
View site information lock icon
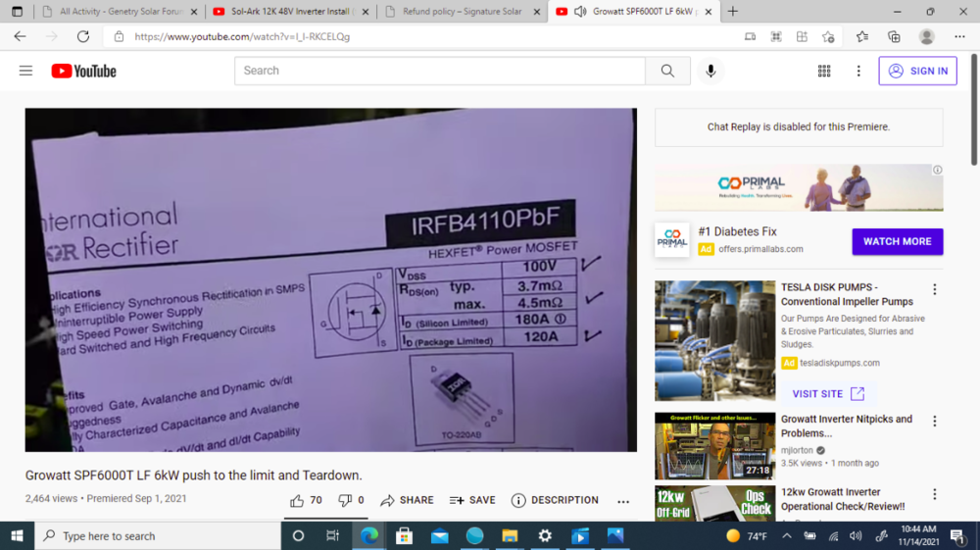(x=119, y=37)
